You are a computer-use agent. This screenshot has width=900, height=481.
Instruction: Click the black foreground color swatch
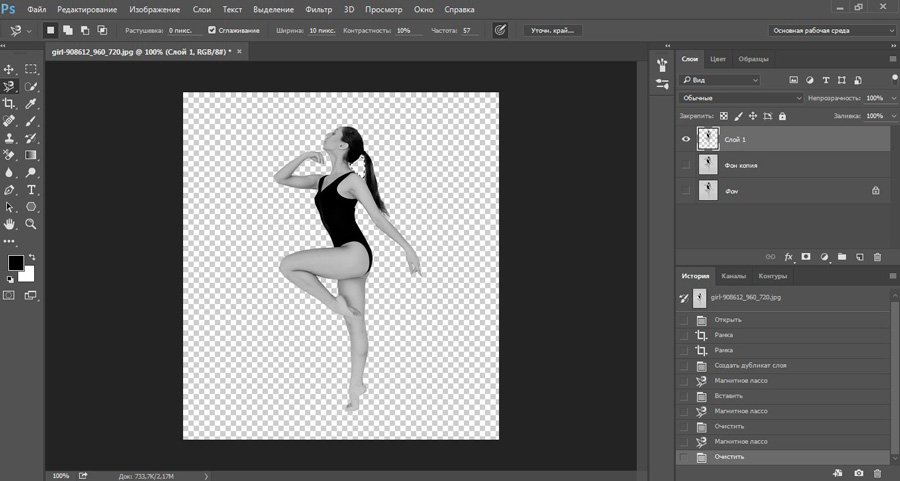click(16, 263)
